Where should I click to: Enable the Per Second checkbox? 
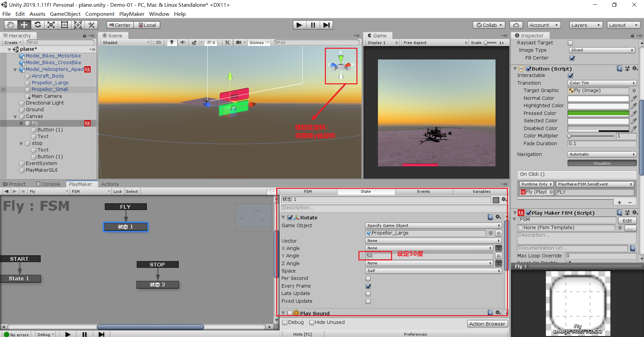pos(368,279)
